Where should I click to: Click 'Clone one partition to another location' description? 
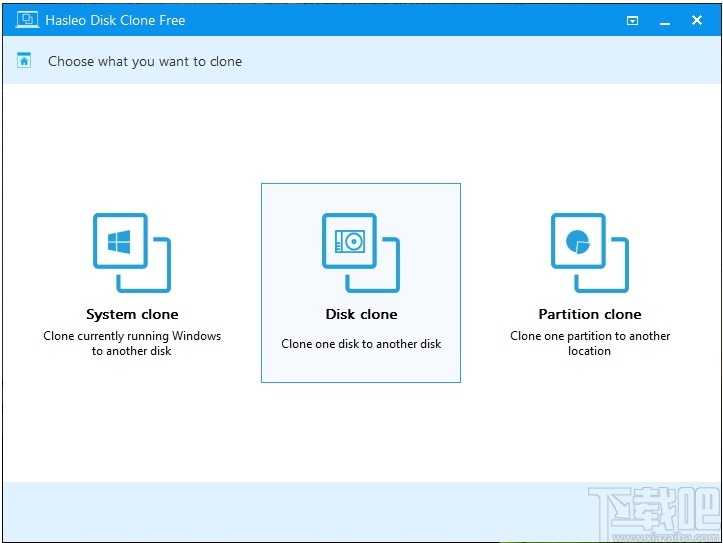click(x=590, y=343)
